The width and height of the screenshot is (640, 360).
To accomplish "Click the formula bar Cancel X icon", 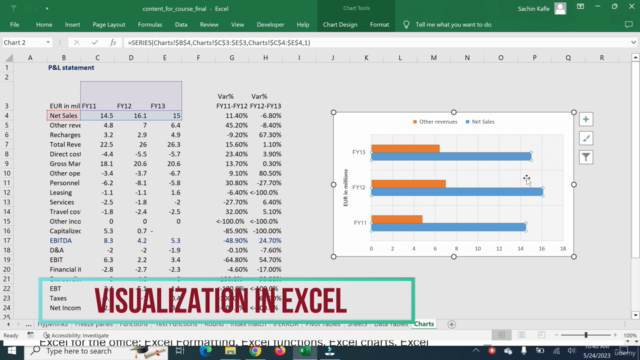I will (77, 42).
